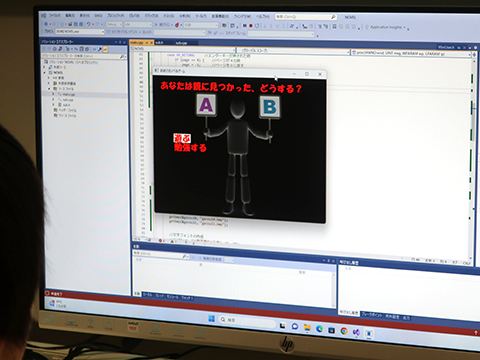Open Visual Studio from the Windows taskbar

(x=356, y=332)
